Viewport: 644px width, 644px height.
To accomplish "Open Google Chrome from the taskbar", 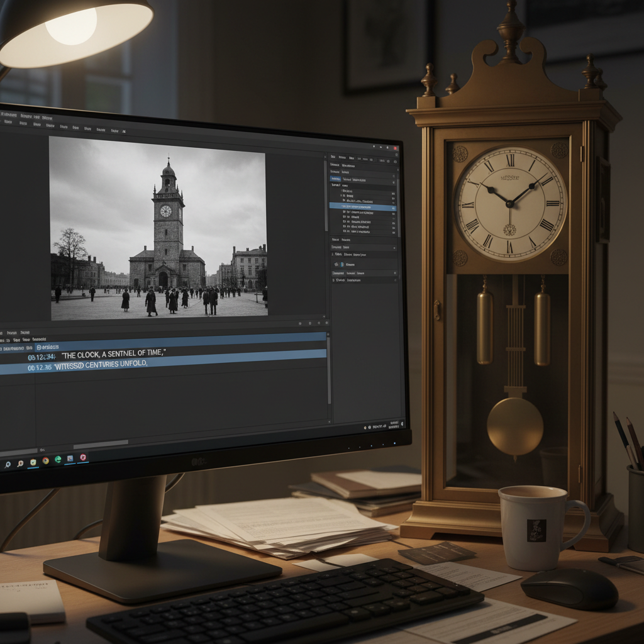I will tap(45, 461).
